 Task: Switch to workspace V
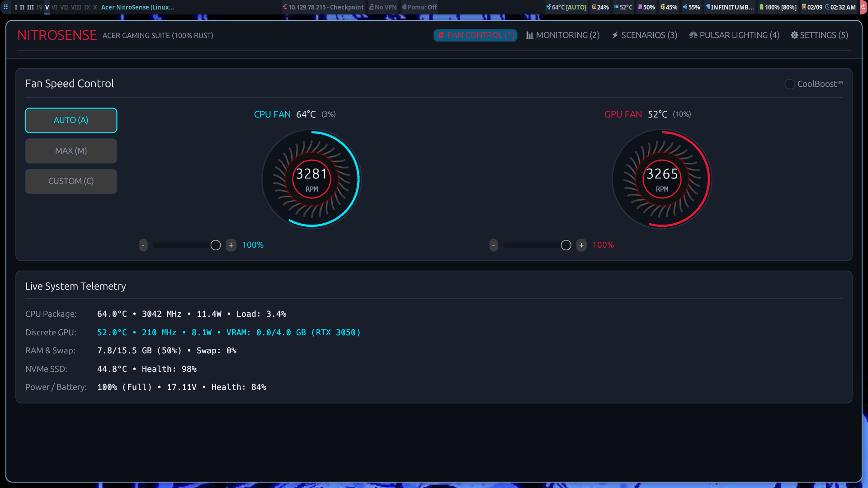(x=47, y=7)
